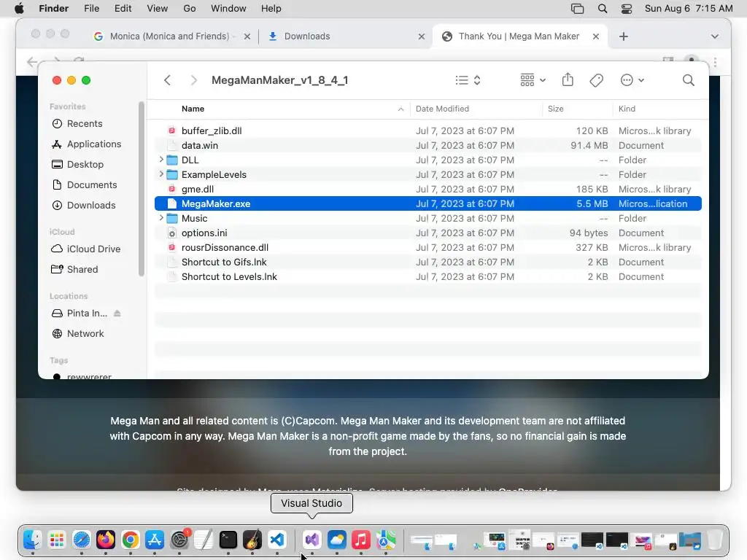Open a new browser tab
Image resolution: width=747 pixels, height=560 pixels.
(623, 36)
